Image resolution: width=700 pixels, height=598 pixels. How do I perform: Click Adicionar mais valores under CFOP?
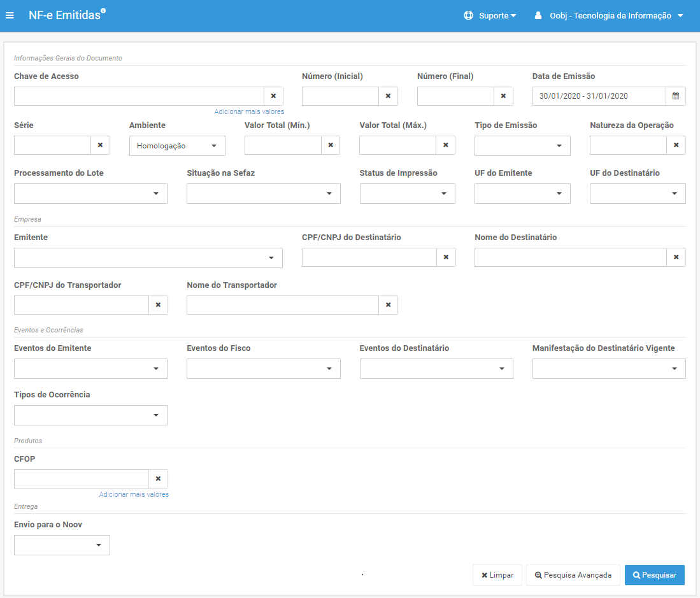click(x=134, y=494)
